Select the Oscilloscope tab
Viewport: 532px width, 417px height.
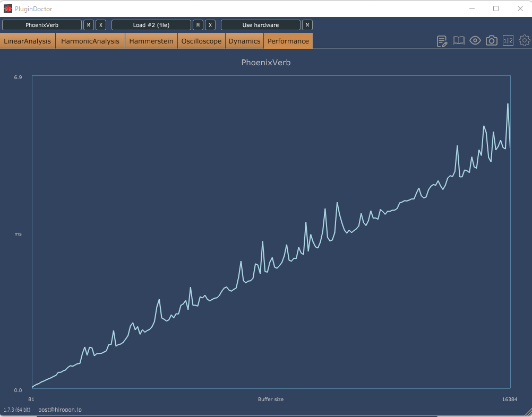pos(201,41)
